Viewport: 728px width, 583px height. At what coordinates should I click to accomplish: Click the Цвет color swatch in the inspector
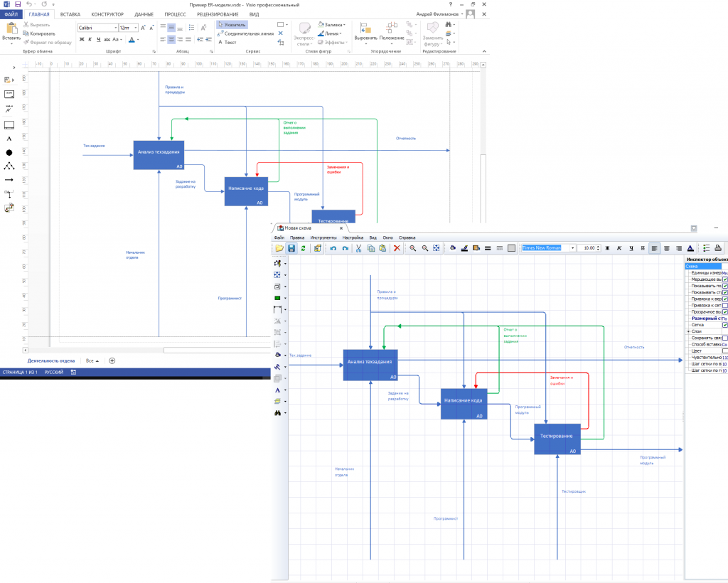(724, 351)
